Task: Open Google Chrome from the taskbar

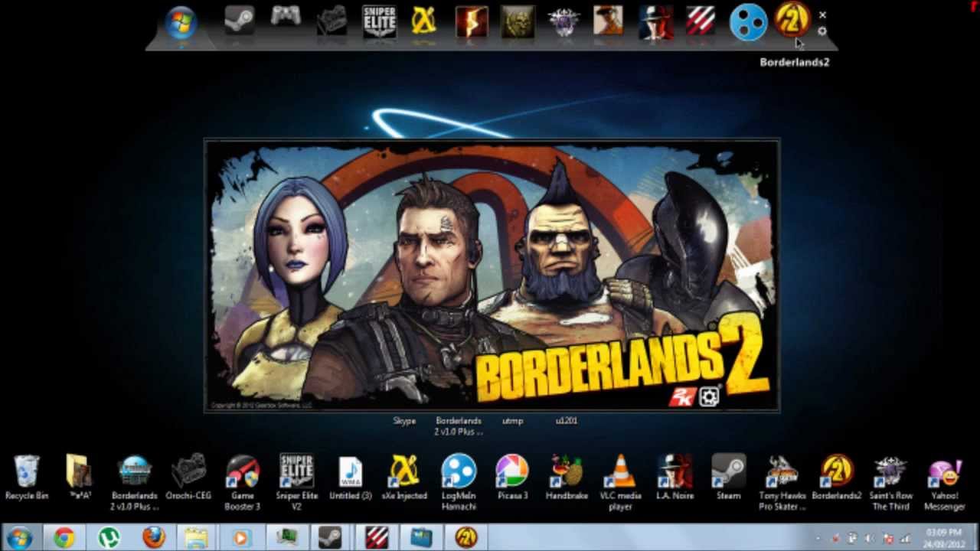Action: (64, 537)
